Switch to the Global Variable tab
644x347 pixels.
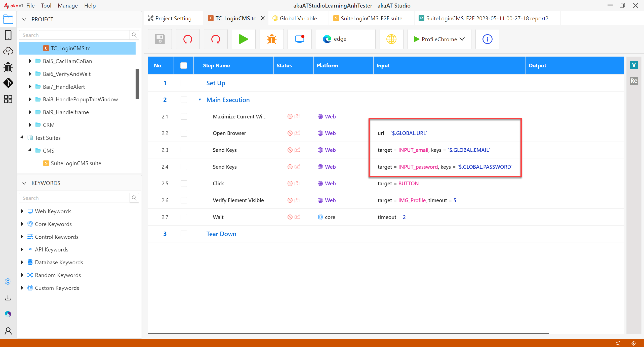298,18
